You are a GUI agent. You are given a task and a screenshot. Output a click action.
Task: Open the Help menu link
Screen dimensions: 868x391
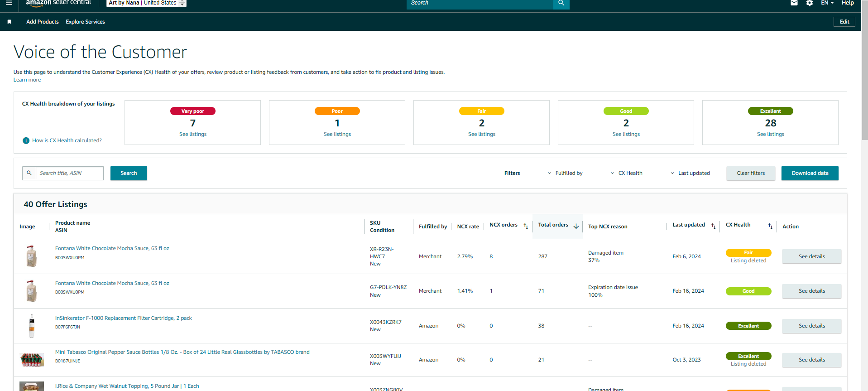coord(848,3)
